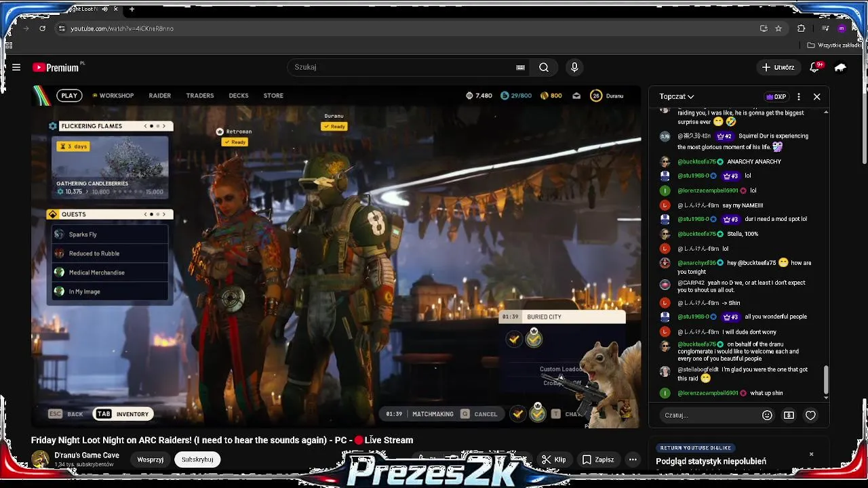Click the browser address bar URL
The height and width of the screenshot is (488, 868).
pyautogui.click(x=122, y=28)
